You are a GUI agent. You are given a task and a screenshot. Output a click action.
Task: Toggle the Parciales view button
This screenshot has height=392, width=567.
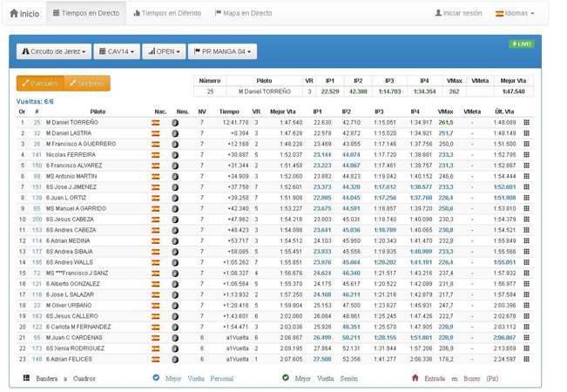(40, 83)
